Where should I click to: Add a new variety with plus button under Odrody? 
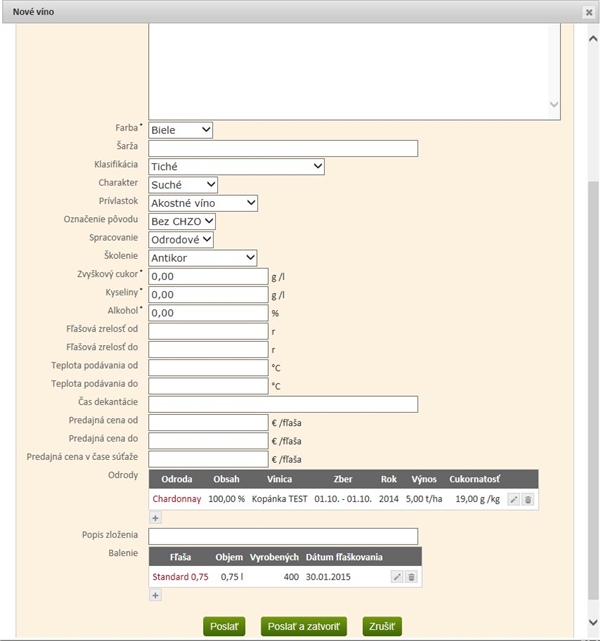(x=155, y=518)
